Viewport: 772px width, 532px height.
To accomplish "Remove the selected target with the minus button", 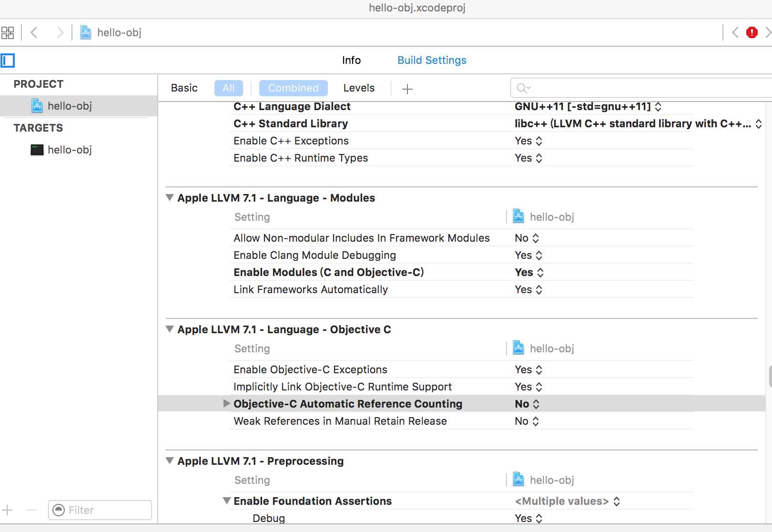I will point(31,510).
